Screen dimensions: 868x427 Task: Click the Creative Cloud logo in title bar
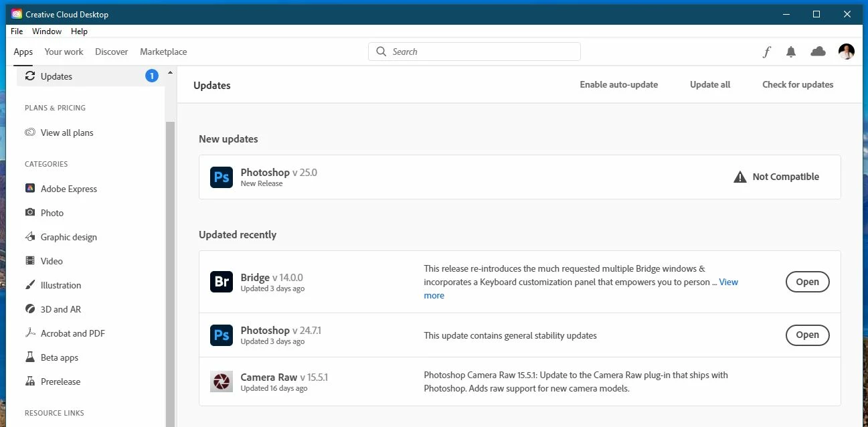coord(17,14)
